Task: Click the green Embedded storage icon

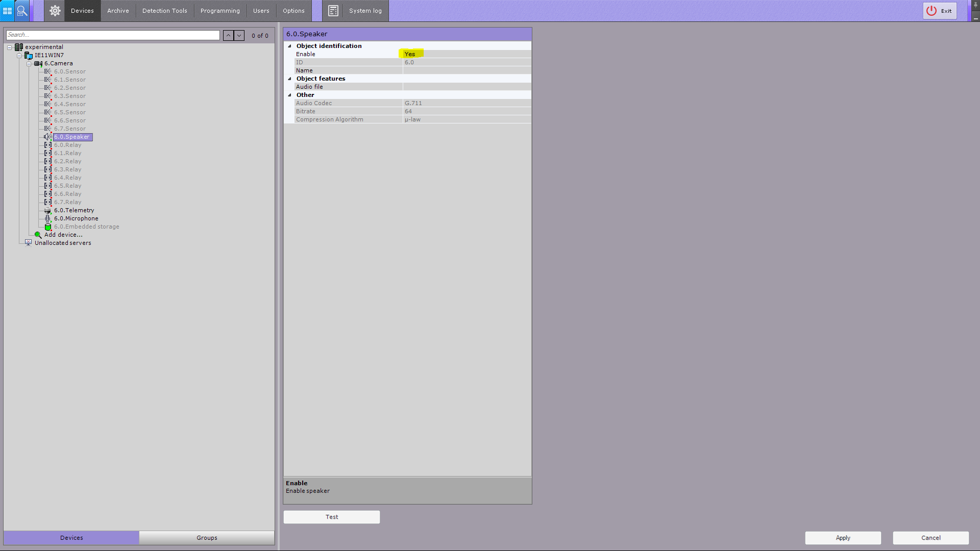Action: [x=47, y=227]
